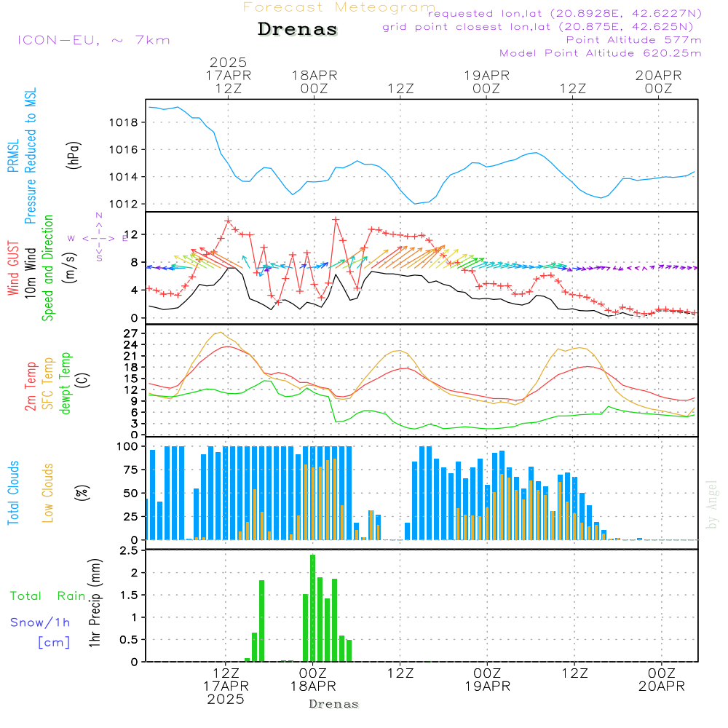This screenshot has width=728, height=728.
Task: Click the first wind gust peak marker at 12Z 17APR
Action: pos(228,221)
